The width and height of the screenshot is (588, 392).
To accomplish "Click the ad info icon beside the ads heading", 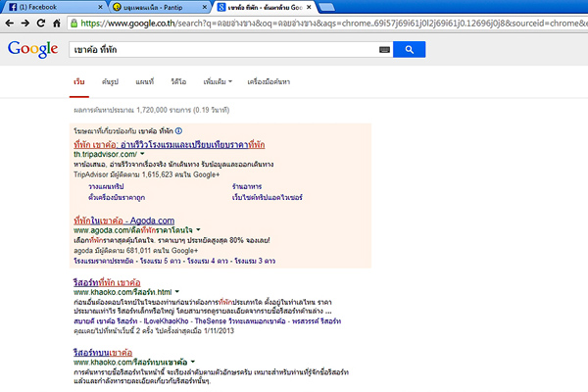I will tap(179, 131).
